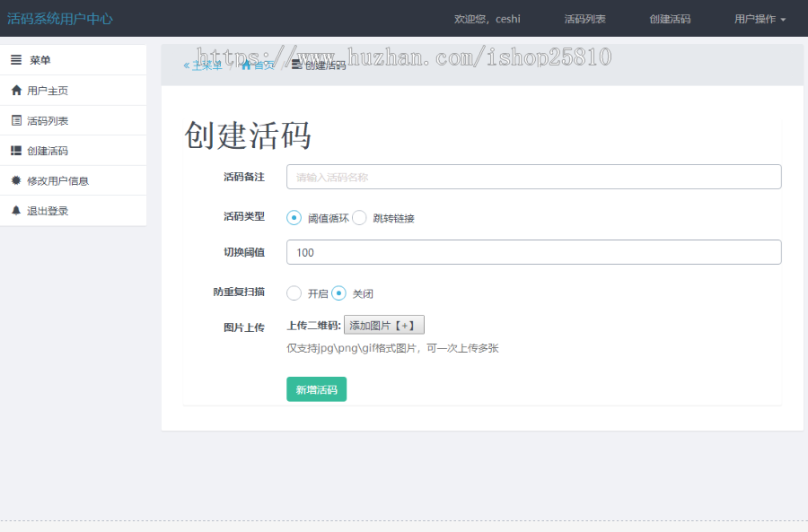Viewport: 808px width, 532px height.
Task: Click the 创建活码 icon in the breadcrumb
Action: (297, 66)
